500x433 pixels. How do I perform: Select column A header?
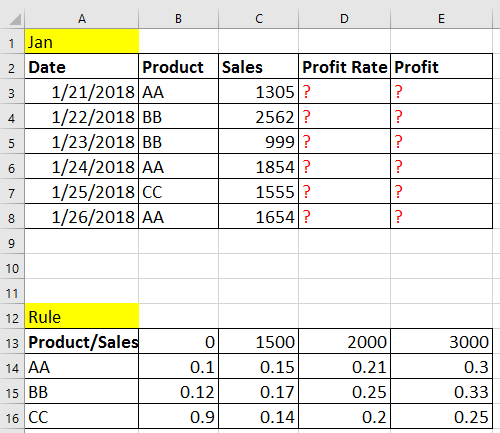tap(82, 19)
